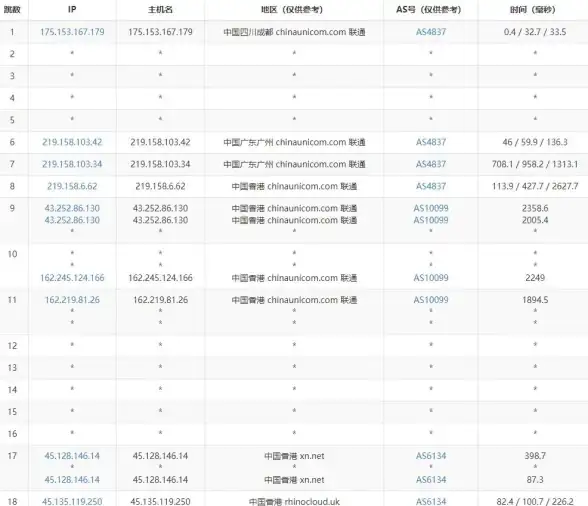Click the 时间 (毫秒) column header
Image resolution: width=588 pixels, height=506 pixels.
[x=532, y=10]
